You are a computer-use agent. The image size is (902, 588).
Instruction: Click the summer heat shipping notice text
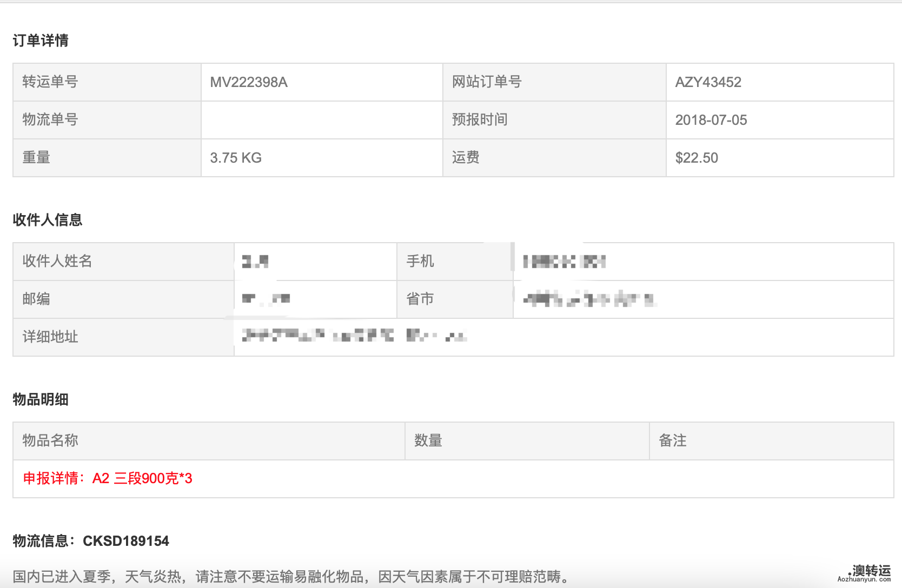292,577
